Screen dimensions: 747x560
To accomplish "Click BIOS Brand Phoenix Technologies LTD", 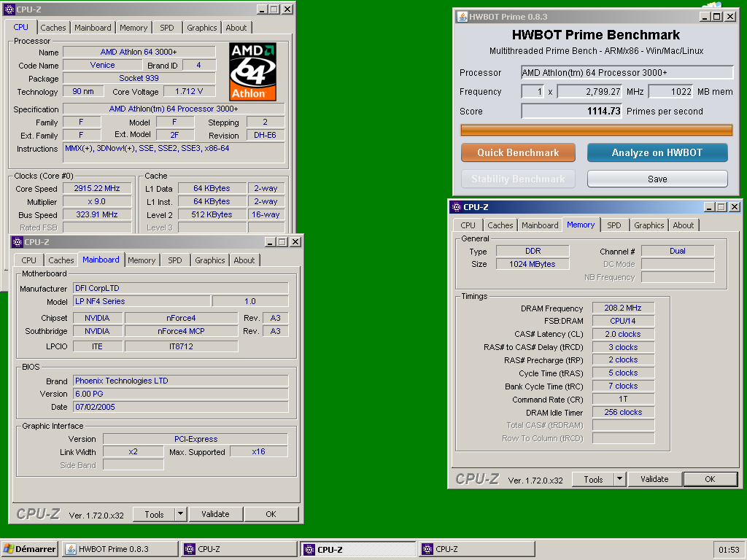I will click(x=181, y=381).
